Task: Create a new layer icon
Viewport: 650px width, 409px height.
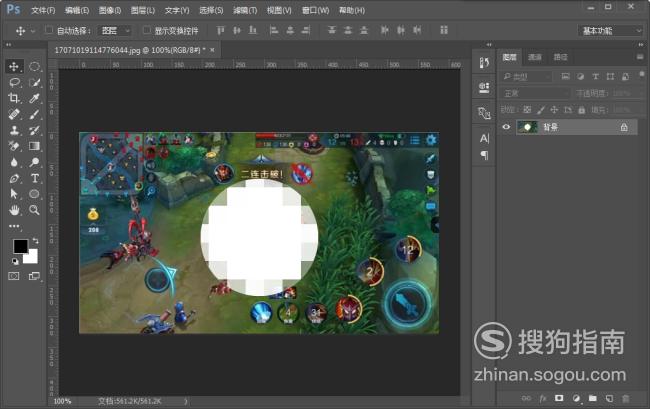Action: point(609,398)
